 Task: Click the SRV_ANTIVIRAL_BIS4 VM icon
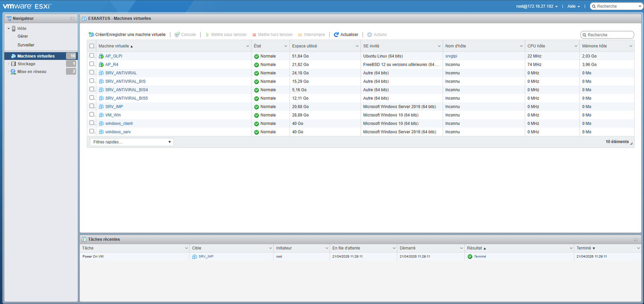point(101,90)
